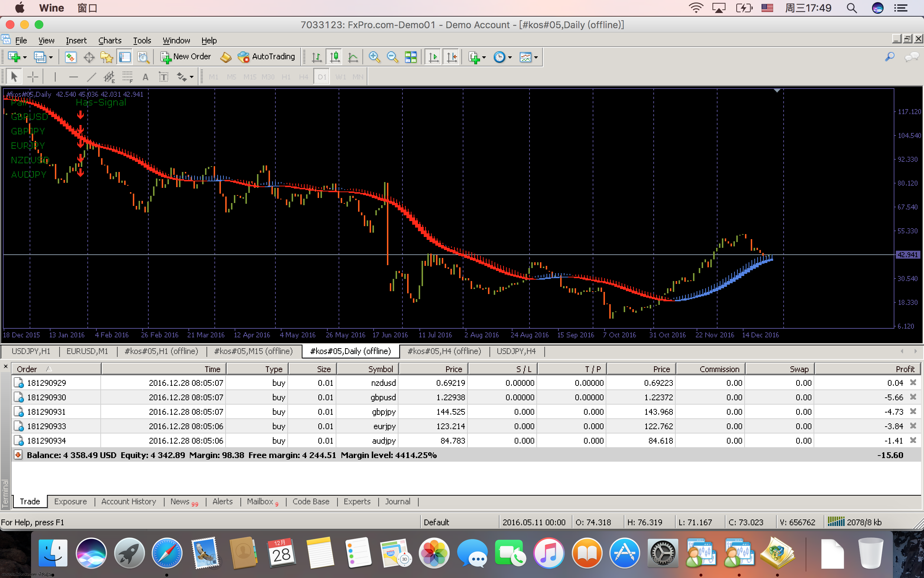This screenshot has width=924, height=578.
Task: Open the Periods clock dropdown
Action: [x=502, y=57]
